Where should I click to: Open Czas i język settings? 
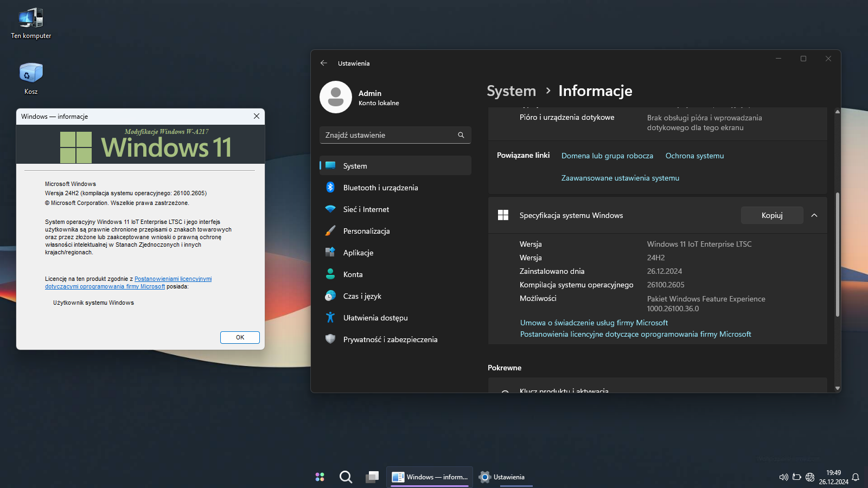[x=362, y=296]
